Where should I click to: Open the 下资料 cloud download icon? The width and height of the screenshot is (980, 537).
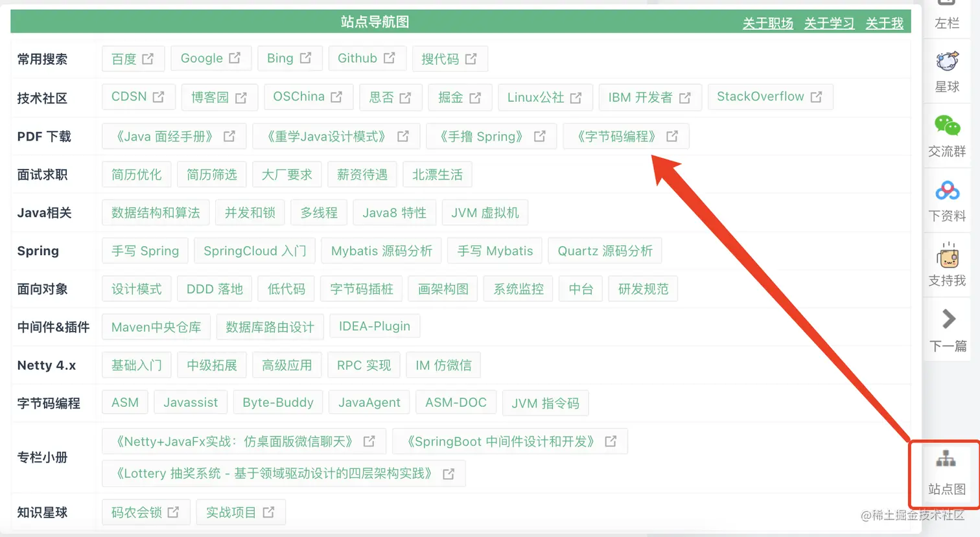coord(947,190)
